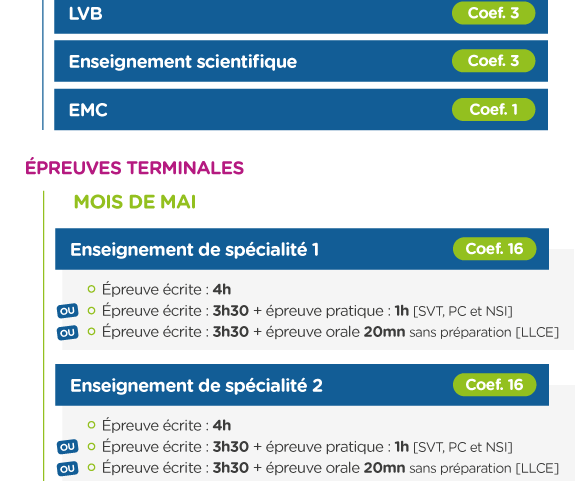The width and height of the screenshot is (588, 481).
Task: Click first OU tag under spécialité 1
Action: [x=68, y=311]
